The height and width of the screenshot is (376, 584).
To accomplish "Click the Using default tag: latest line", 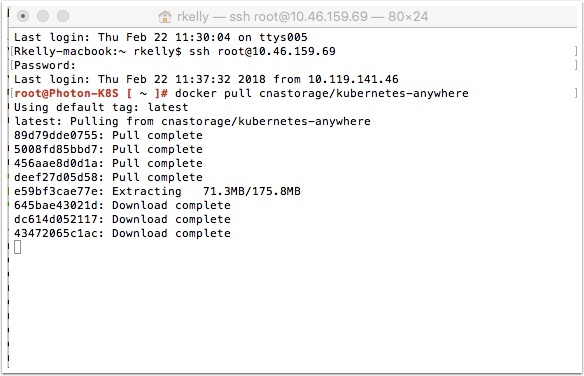I will pyautogui.click(x=101, y=107).
